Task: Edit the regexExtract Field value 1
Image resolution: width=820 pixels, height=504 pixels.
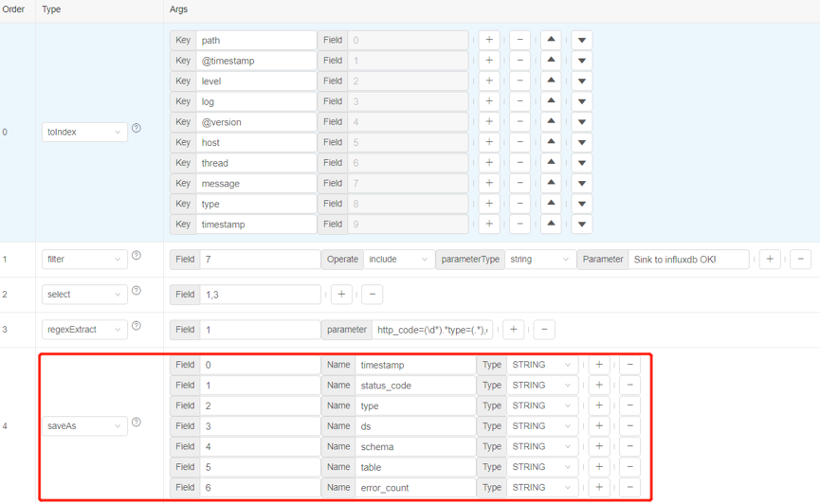Action: (x=260, y=330)
